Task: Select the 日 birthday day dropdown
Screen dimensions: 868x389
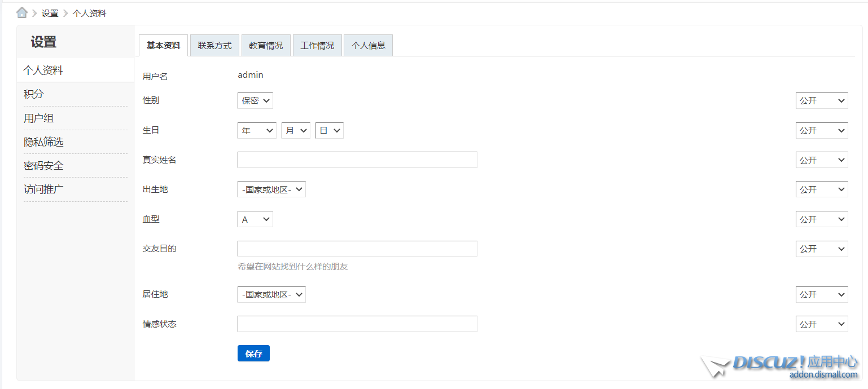Action: 329,131
